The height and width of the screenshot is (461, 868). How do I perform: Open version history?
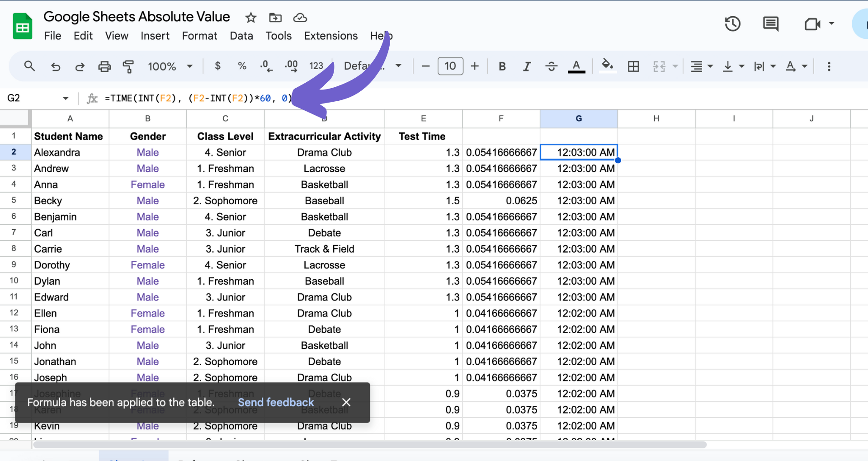[732, 24]
